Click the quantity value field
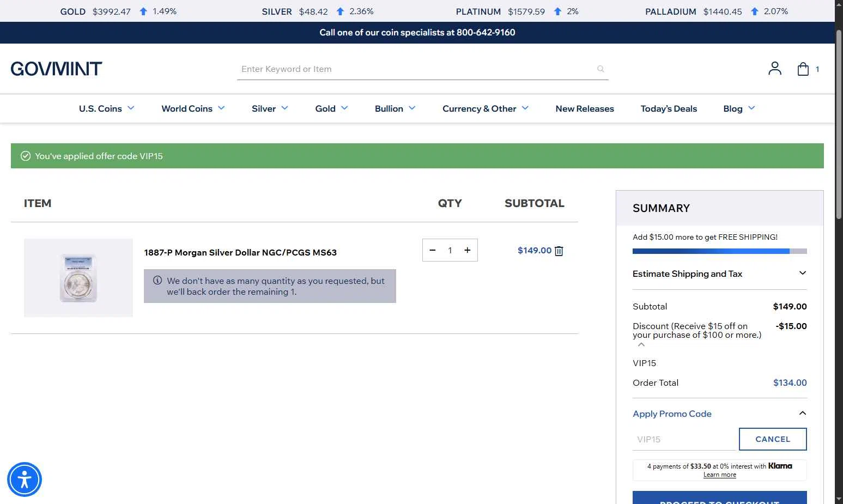The image size is (843, 504). [x=450, y=250]
